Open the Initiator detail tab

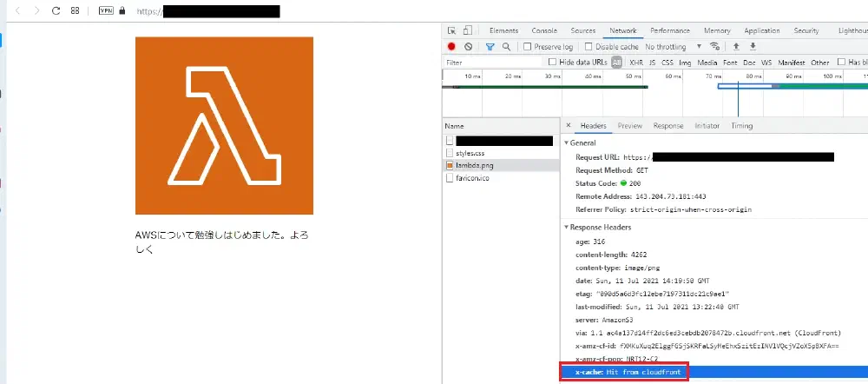coord(707,126)
